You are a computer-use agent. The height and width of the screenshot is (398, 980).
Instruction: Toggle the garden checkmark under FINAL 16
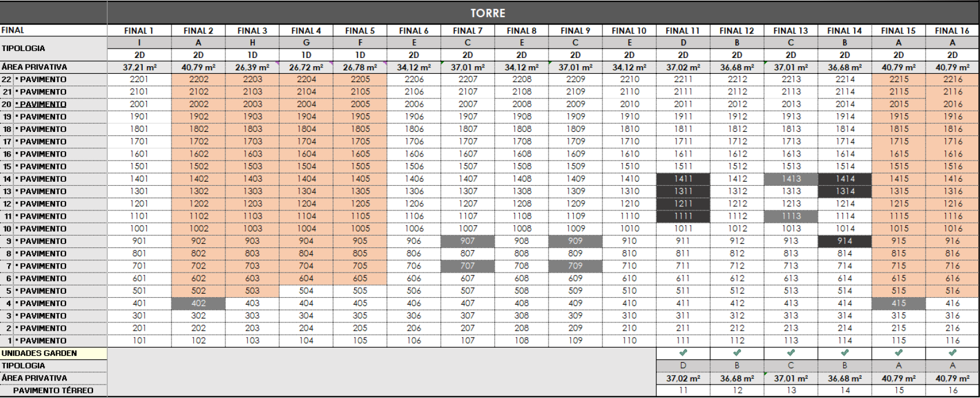point(952,353)
